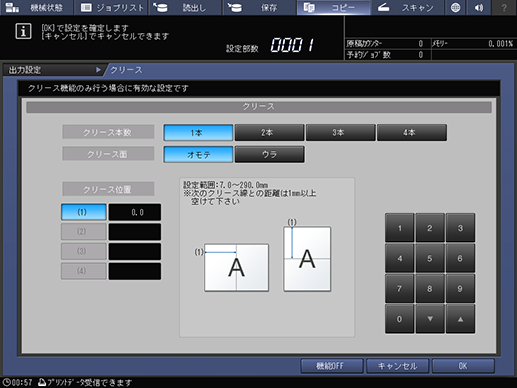Tap keypad number 2

[430, 228]
